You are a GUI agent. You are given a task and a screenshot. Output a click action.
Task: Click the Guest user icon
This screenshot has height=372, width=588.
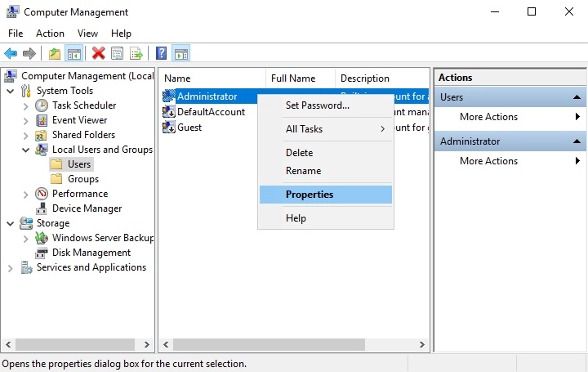click(169, 128)
